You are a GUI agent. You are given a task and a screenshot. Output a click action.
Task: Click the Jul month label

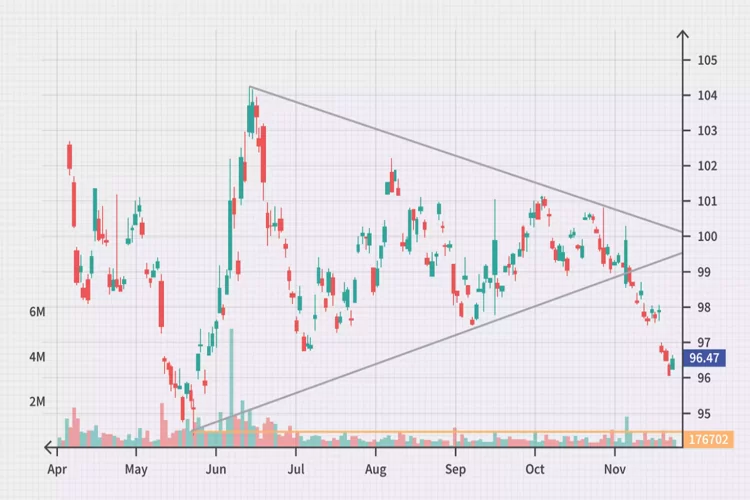tap(296, 469)
